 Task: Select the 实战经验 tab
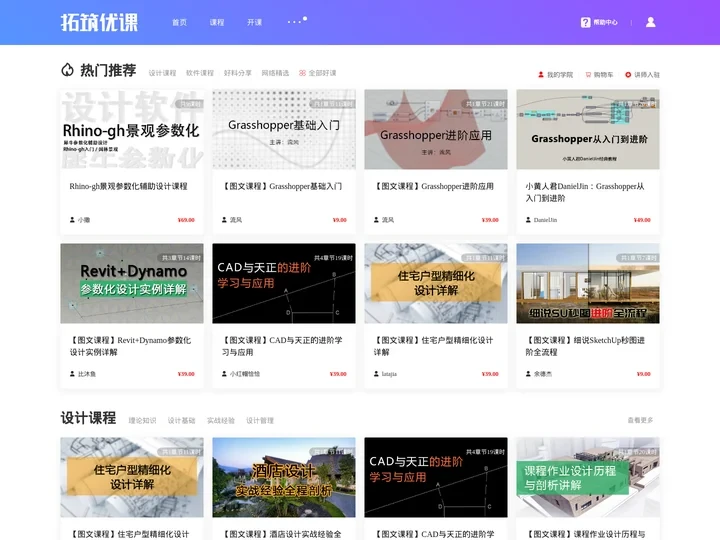221,420
